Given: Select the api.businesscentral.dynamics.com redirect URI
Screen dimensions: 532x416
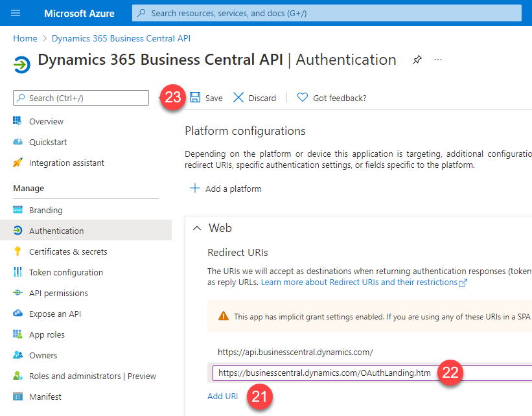Looking at the screenshot, I should [x=295, y=352].
